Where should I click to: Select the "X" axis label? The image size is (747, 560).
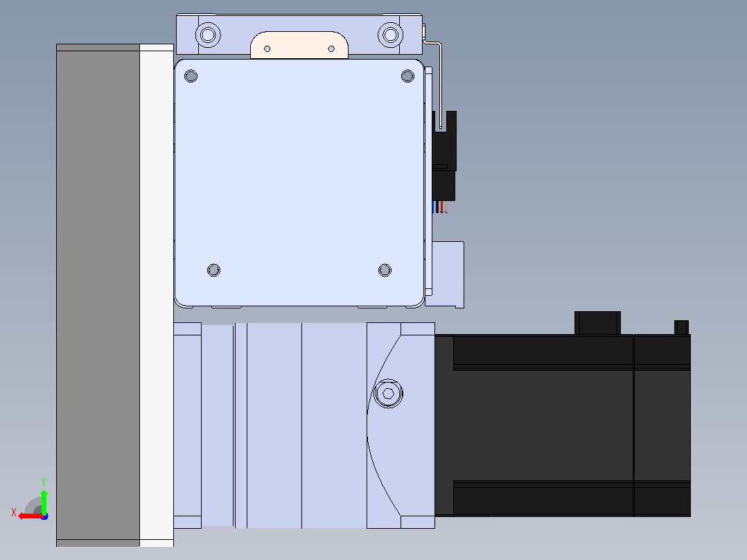coord(14,513)
